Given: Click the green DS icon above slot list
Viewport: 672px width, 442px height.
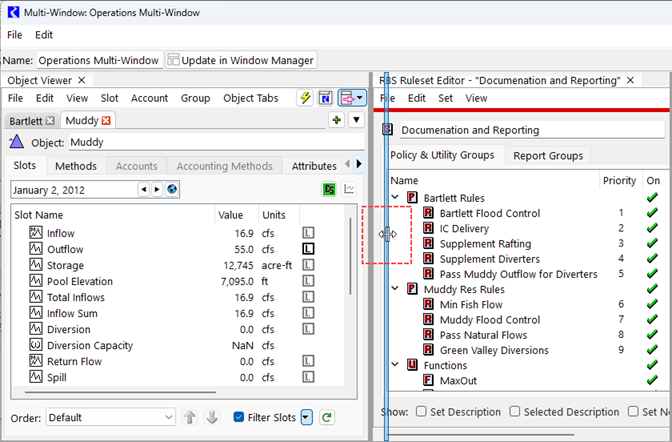Looking at the screenshot, I should point(329,189).
